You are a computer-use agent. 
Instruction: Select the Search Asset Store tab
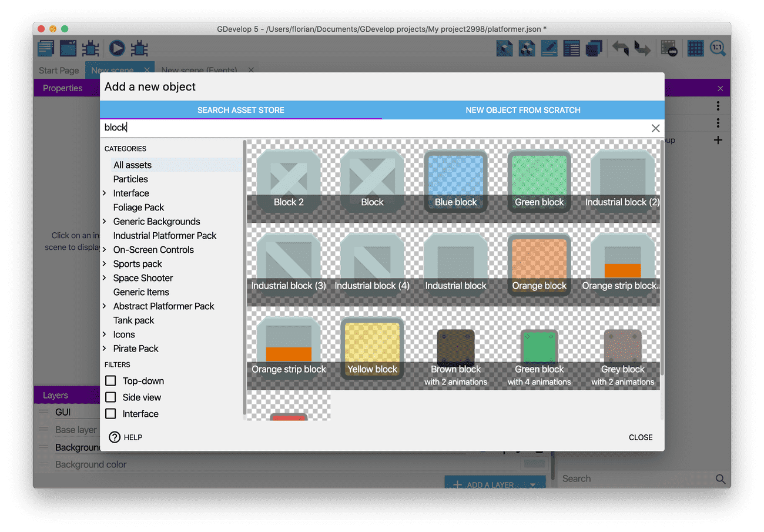(x=240, y=110)
